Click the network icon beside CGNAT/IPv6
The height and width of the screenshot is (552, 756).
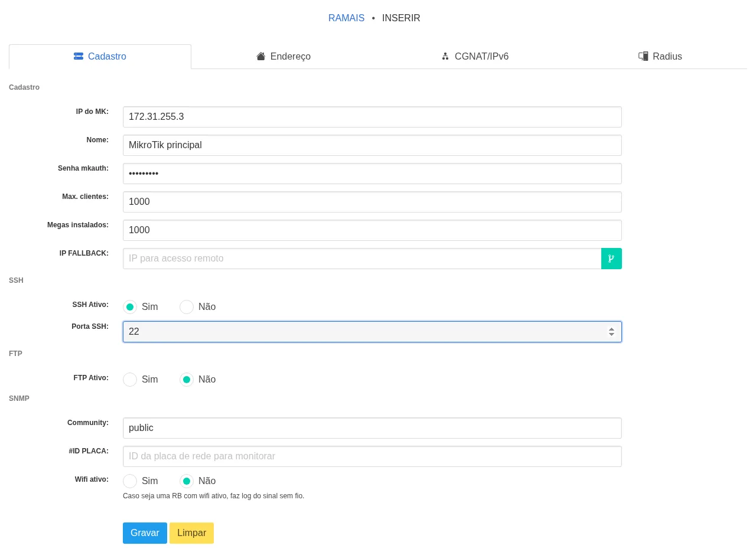(445, 56)
